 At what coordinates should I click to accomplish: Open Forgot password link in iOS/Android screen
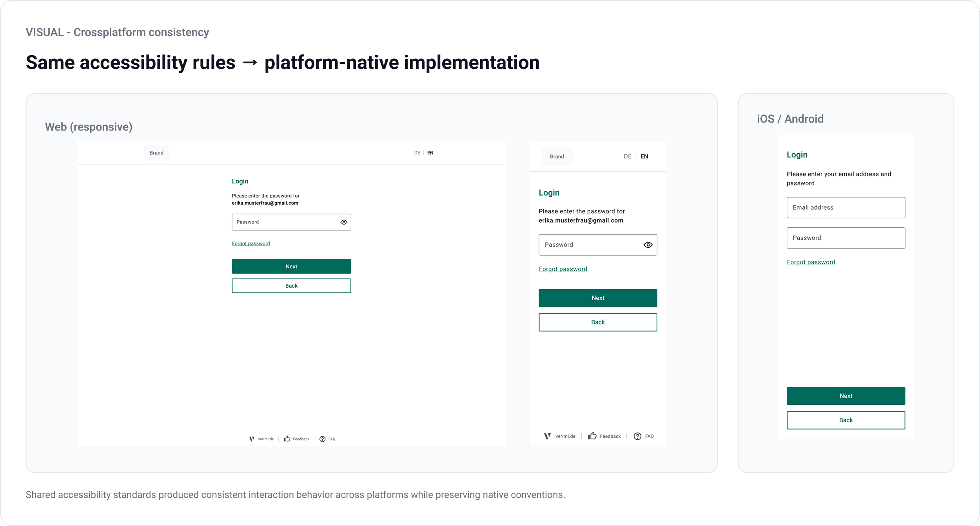click(811, 262)
